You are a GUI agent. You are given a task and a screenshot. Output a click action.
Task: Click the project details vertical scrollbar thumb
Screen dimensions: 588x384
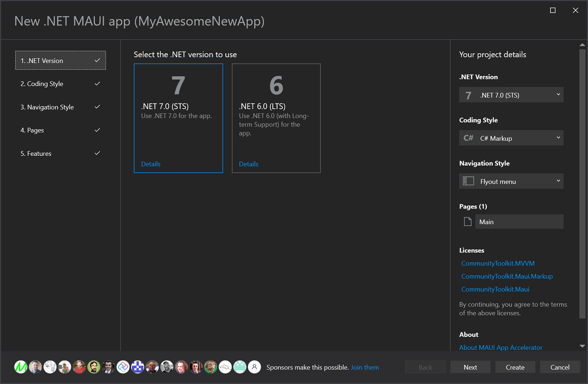(x=582, y=183)
